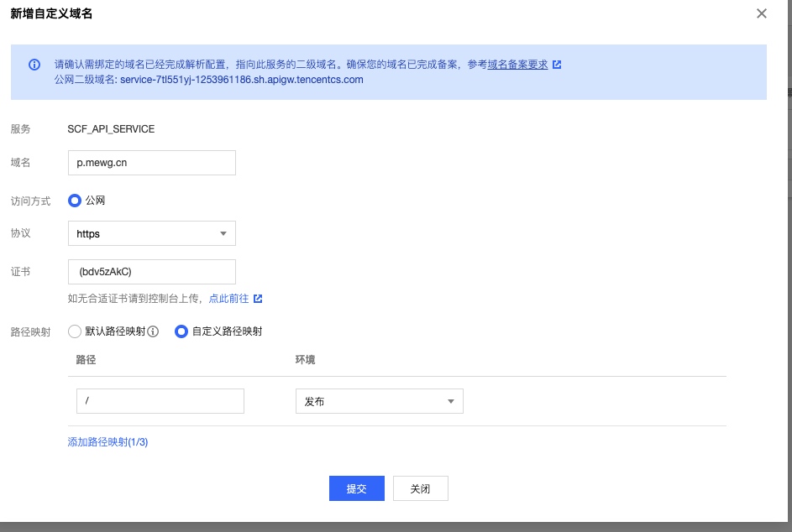
Task: Open the 协议 https dropdown
Action: (x=151, y=233)
